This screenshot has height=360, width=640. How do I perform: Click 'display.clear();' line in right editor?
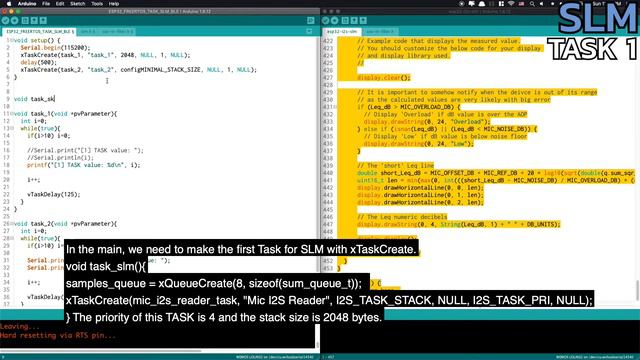point(384,78)
